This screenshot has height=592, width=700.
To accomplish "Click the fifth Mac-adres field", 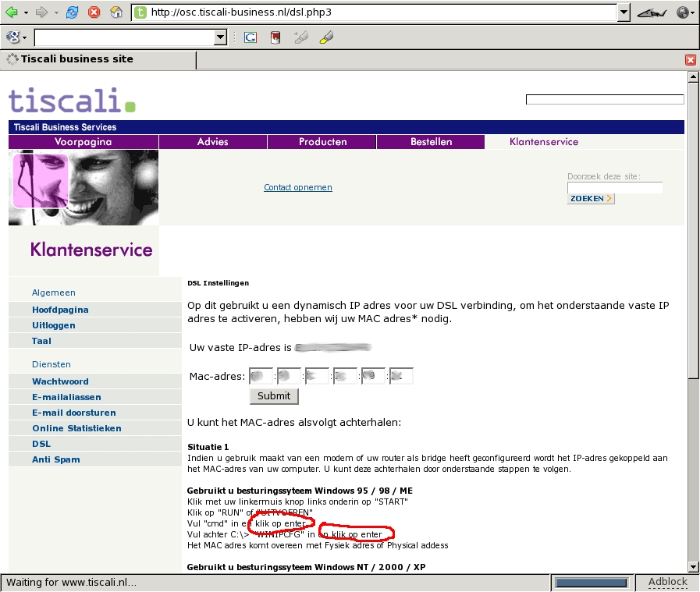I will 373,376.
